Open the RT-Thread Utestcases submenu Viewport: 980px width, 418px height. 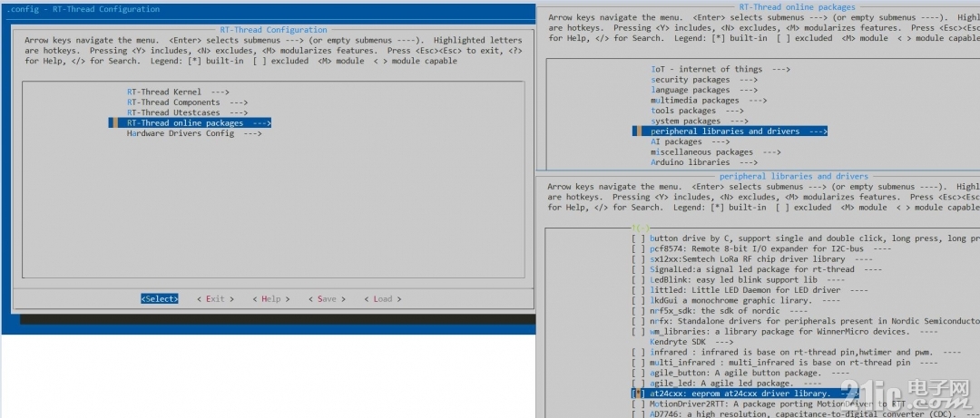click(188, 112)
